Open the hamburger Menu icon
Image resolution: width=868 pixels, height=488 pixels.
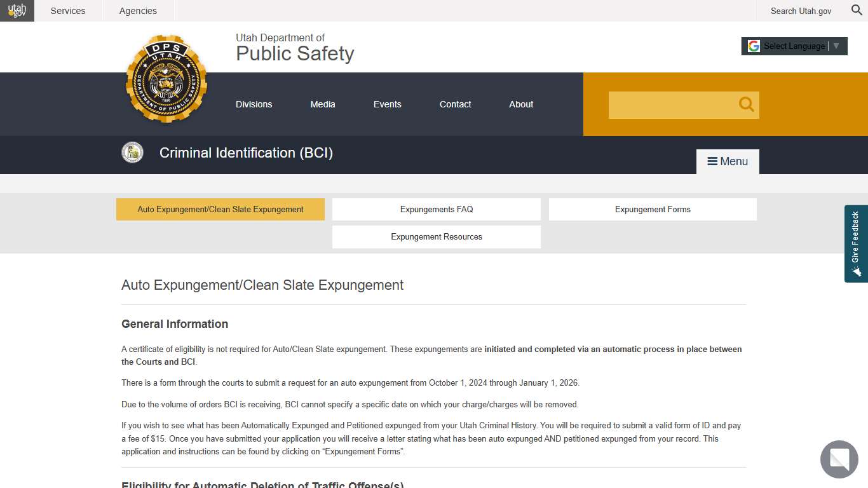[x=711, y=161]
